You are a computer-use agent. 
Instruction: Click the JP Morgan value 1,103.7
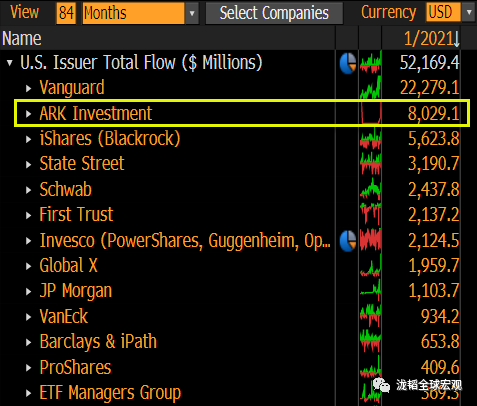click(434, 291)
